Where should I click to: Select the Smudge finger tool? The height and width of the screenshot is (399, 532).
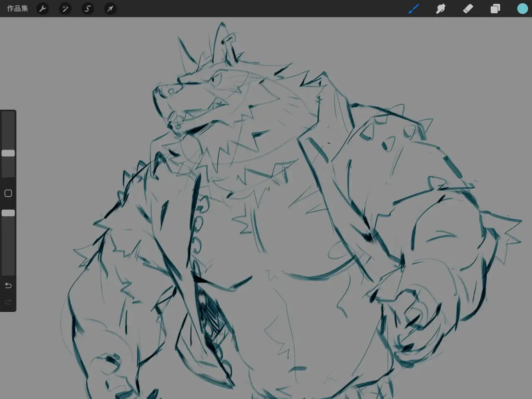tap(441, 8)
